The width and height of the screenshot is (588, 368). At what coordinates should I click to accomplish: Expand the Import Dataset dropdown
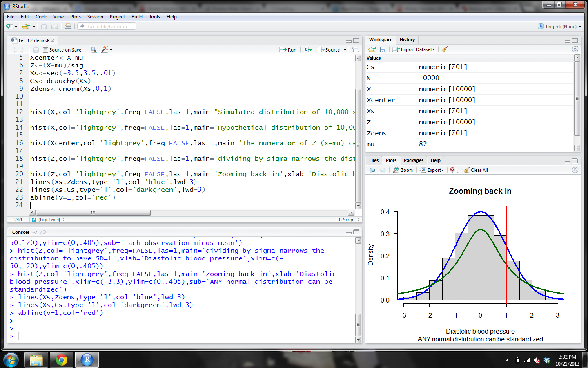click(414, 49)
